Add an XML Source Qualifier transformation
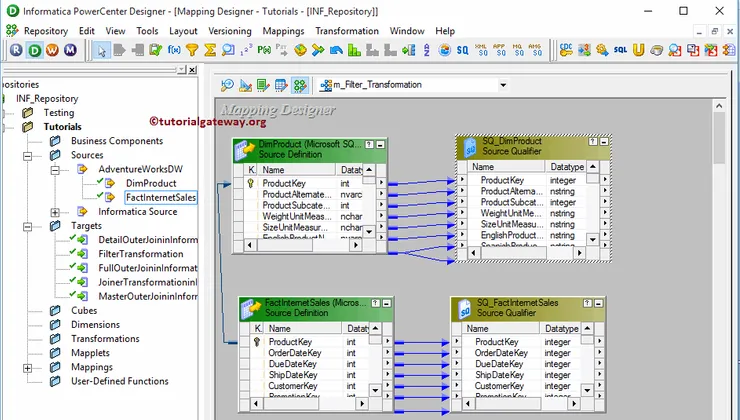 (x=481, y=50)
